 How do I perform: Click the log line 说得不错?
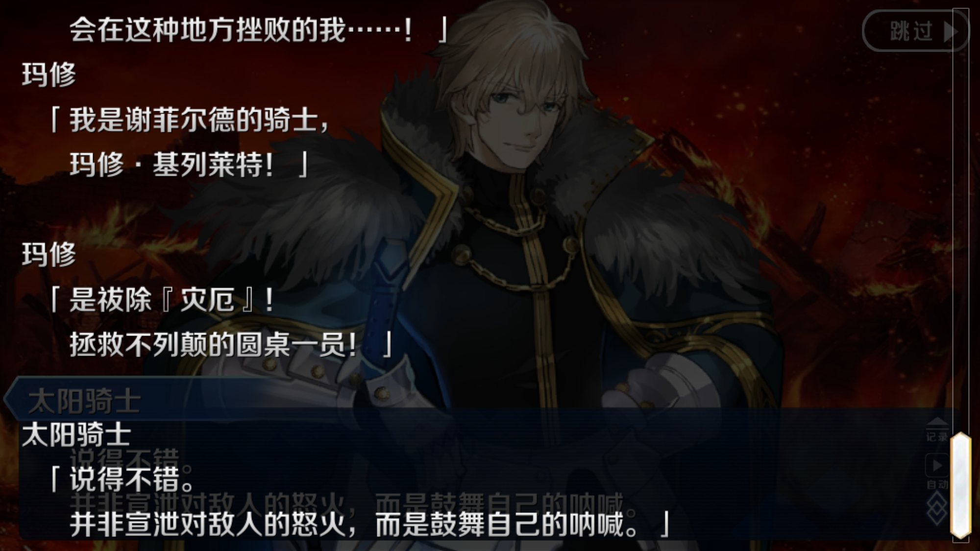(x=122, y=479)
